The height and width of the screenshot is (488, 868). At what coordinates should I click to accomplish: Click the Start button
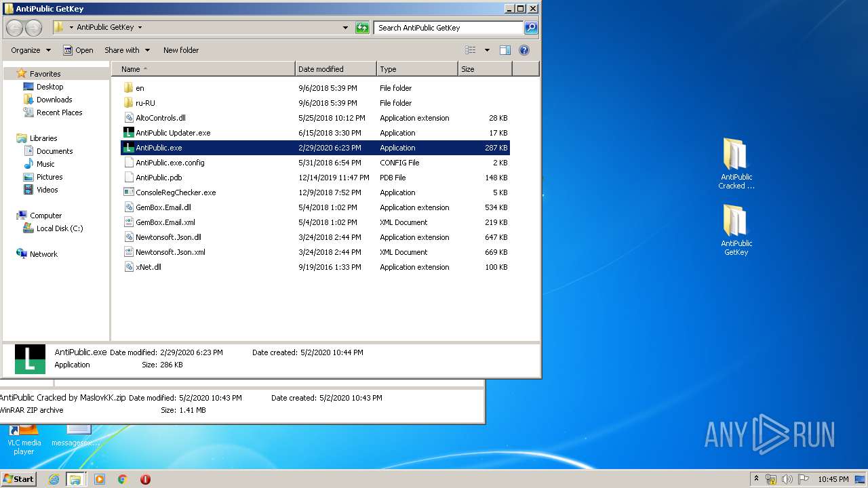point(18,479)
